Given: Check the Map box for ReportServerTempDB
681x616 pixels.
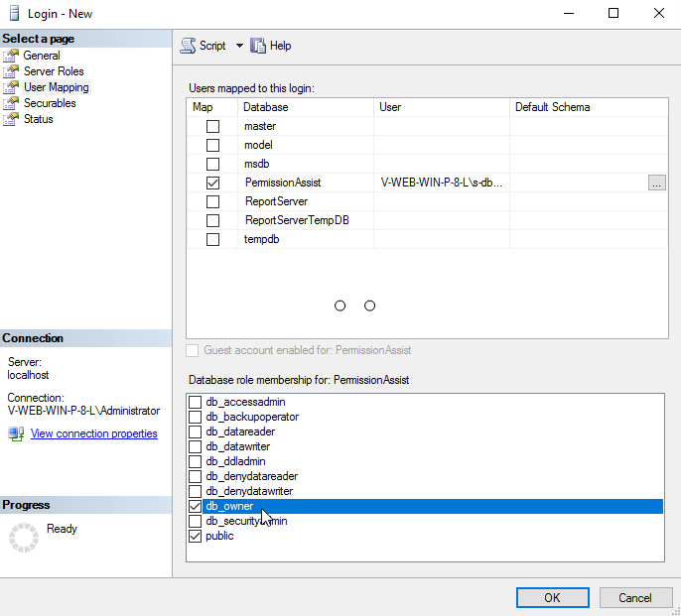Looking at the screenshot, I should click(212, 220).
